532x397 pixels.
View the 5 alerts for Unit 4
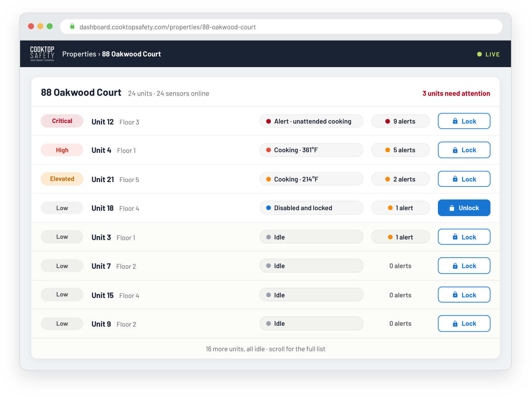[400, 150]
